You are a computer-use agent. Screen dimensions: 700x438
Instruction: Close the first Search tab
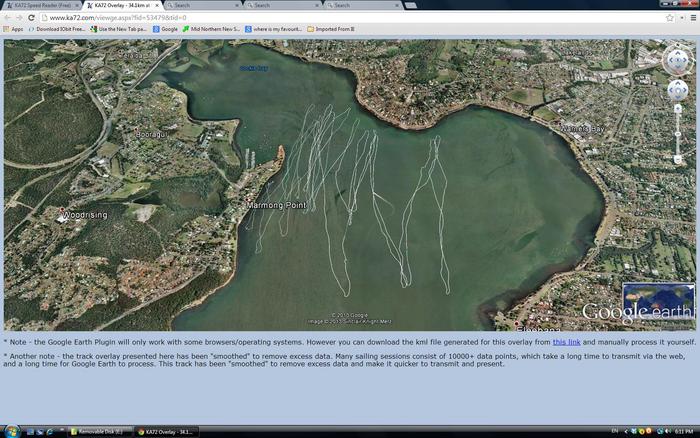pyautogui.click(x=237, y=5)
